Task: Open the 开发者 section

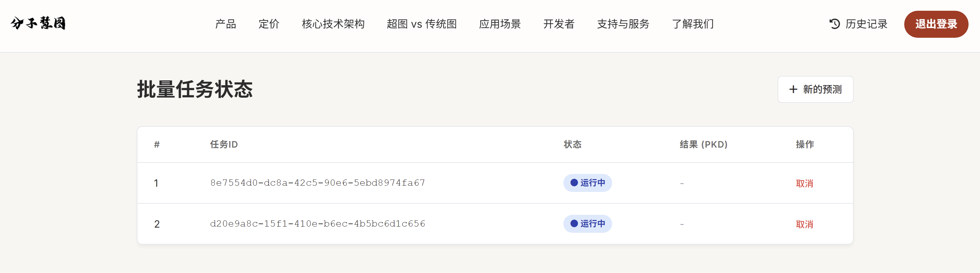Action: 559,24
